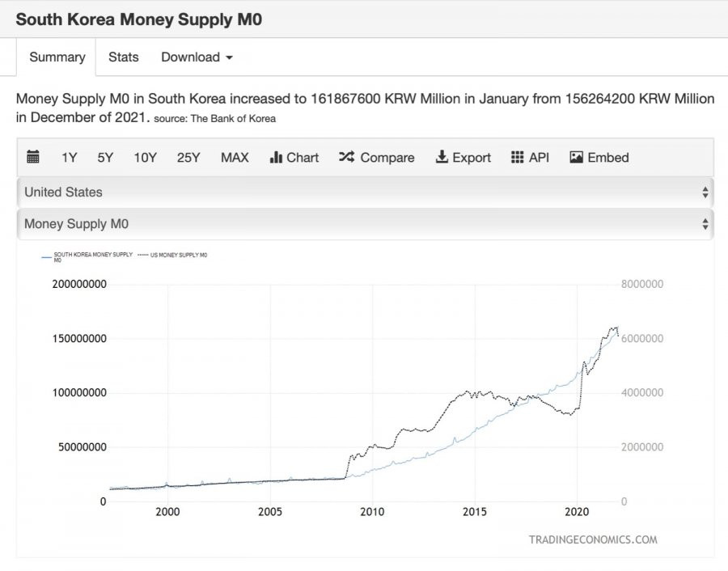Select the 5Y time range
Screen dimensions: 728x571
click(x=105, y=158)
